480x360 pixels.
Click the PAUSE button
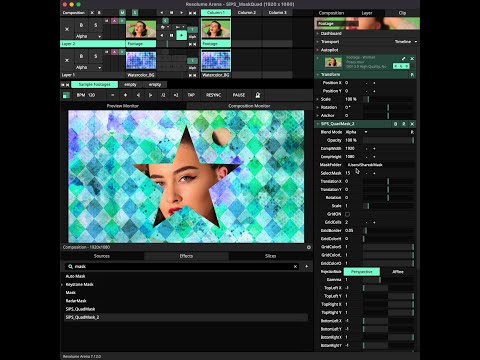239,95
